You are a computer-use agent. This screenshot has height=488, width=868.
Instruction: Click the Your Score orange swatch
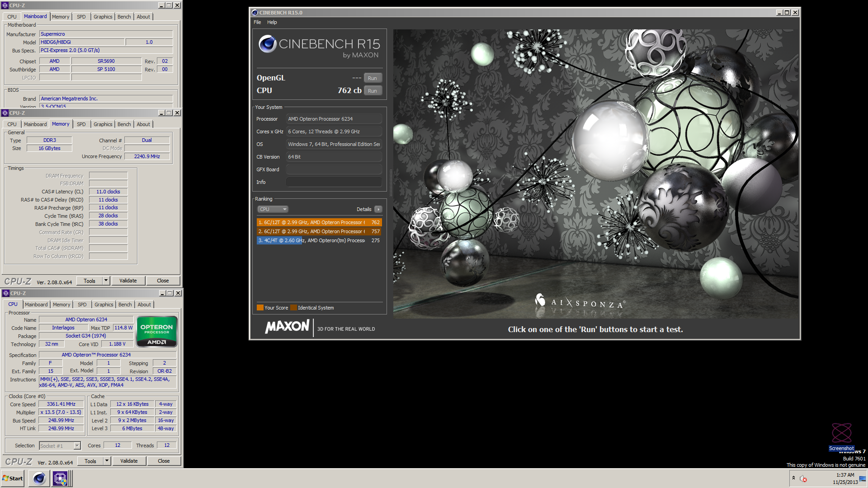[260, 308]
